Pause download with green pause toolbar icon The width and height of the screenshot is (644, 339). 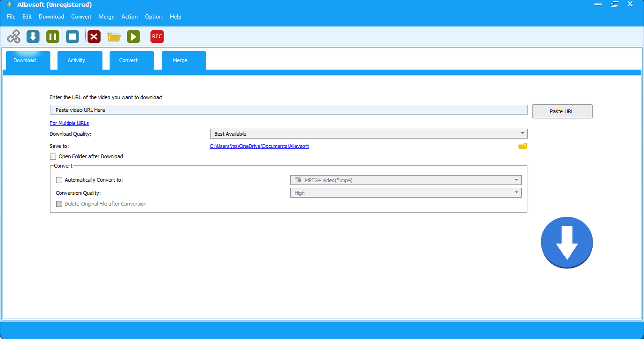coord(53,36)
